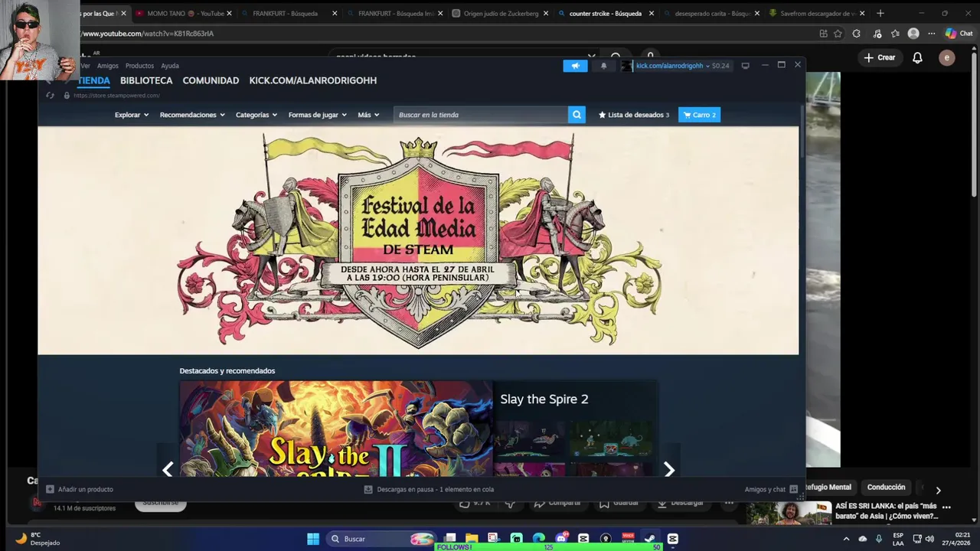Image resolution: width=980 pixels, height=551 pixels.
Task: Click Buscar en la tienda search field
Action: point(481,115)
